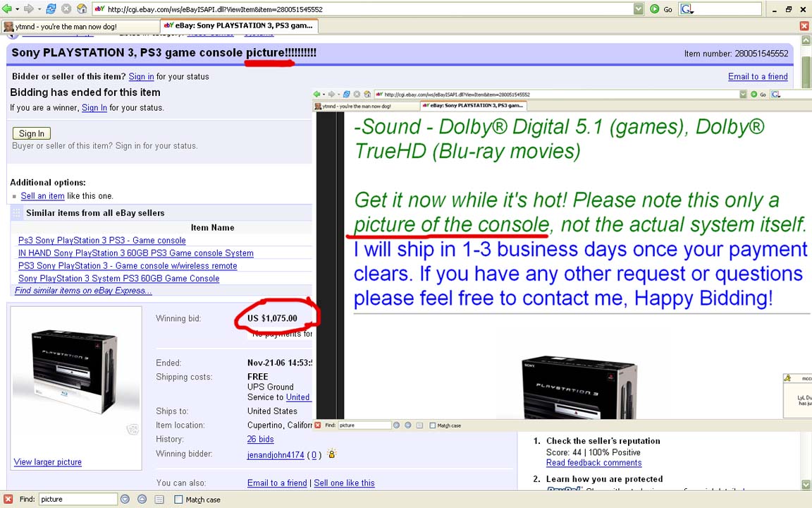Click the grey Stop loading icon
The image size is (812, 508).
coord(66,8)
